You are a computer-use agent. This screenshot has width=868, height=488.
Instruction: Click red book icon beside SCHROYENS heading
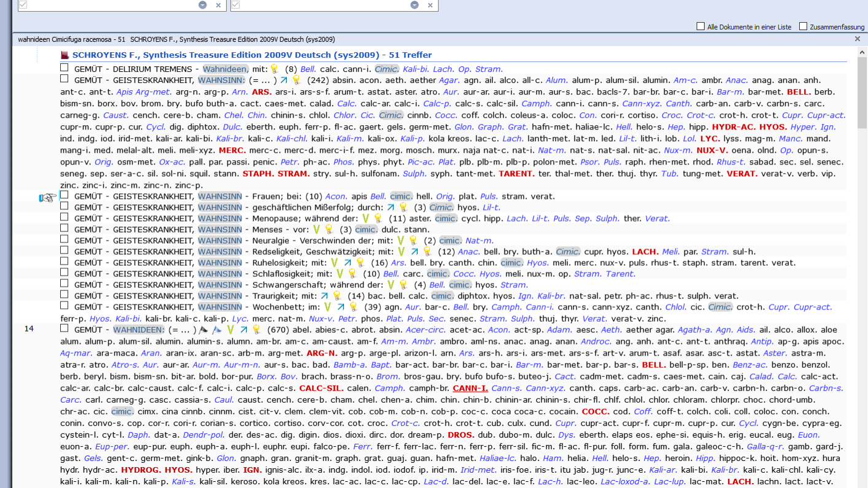click(65, 55)
